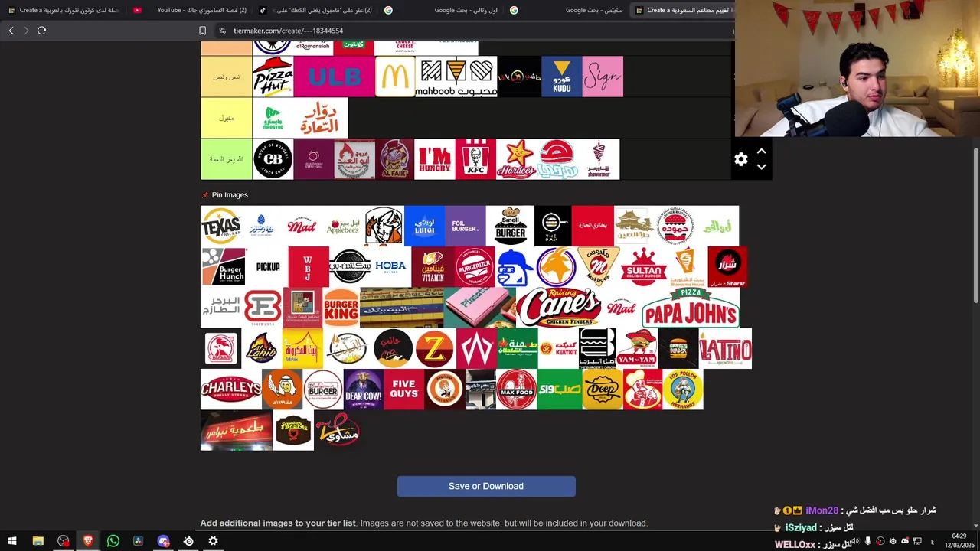Select the Texas Chicken logo
Image resolution: width=980 pixels, height=551 pixels.
(221, 226)
